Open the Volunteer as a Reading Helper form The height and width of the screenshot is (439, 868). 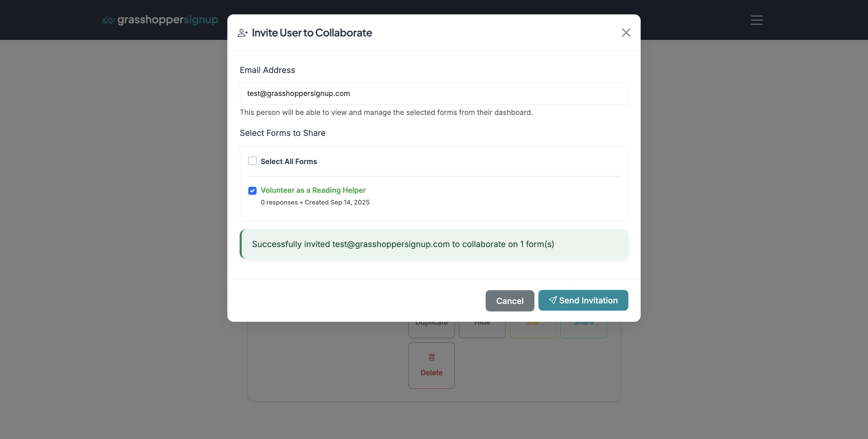(x=313, y=190)
